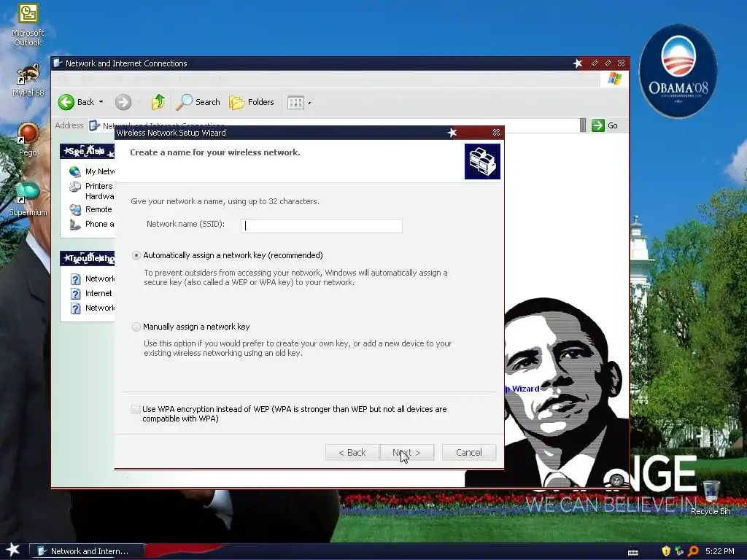Cancel the Wireless Network Setup Wizard
The width and height of the screenshot is (747, 560).
469,452
